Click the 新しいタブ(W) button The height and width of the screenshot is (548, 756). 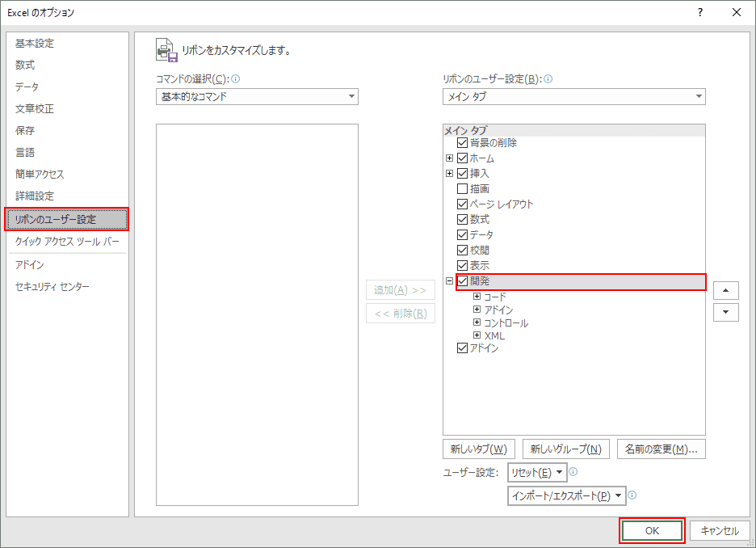(x=479, y=449)
